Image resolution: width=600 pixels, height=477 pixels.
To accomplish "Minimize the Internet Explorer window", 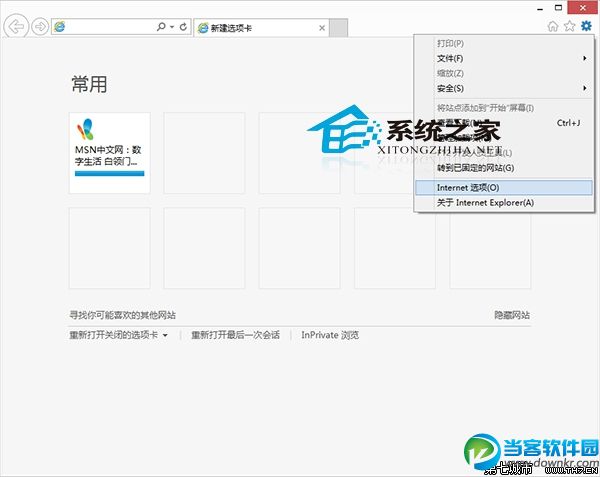I will click(x=540, y=8).
